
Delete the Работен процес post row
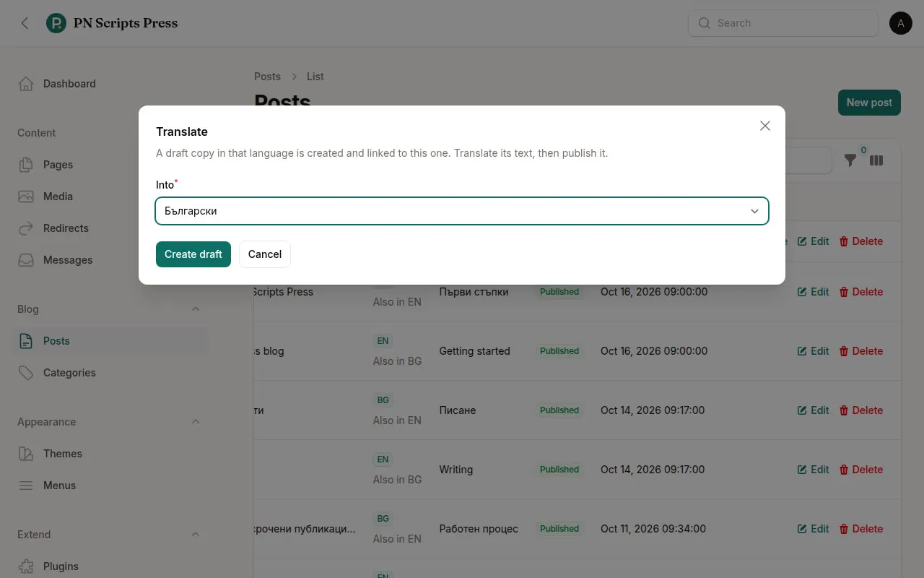pyautogui.click(x=861, y=529)
